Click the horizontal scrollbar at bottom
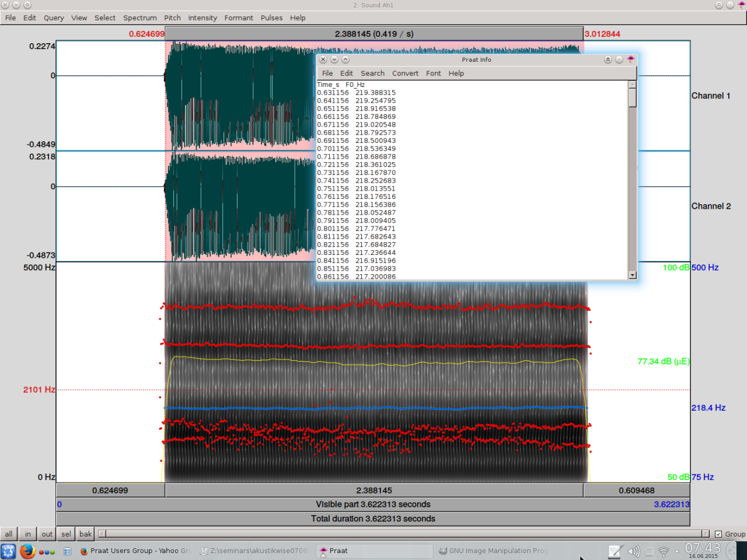Screen dimensions: 747x560 404,534
